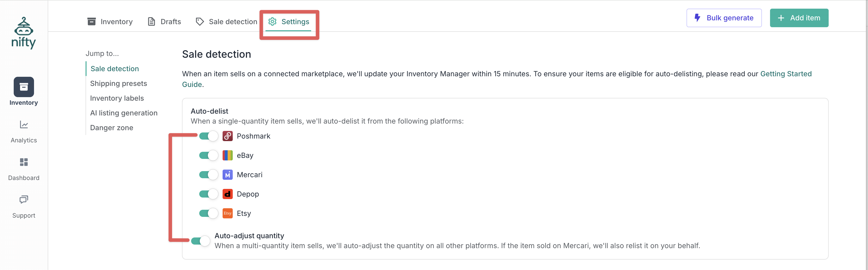Click the Mercari marketplace icon

227,175
